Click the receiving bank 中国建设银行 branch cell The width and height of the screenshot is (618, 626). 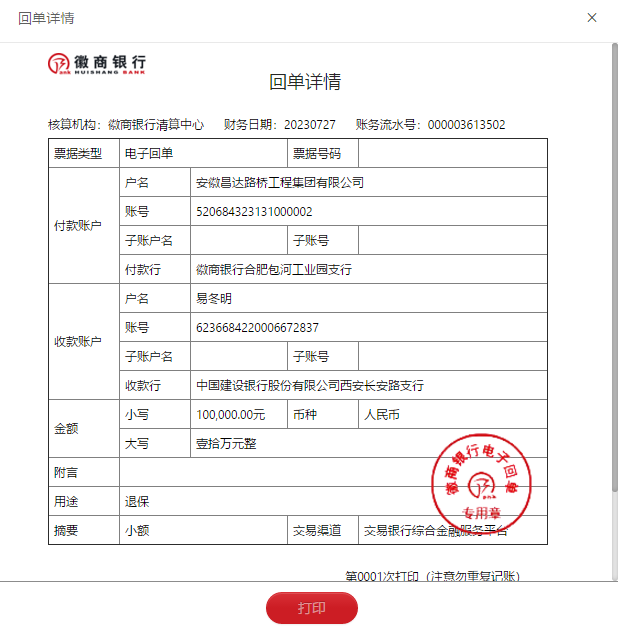(x=310, y=386)
